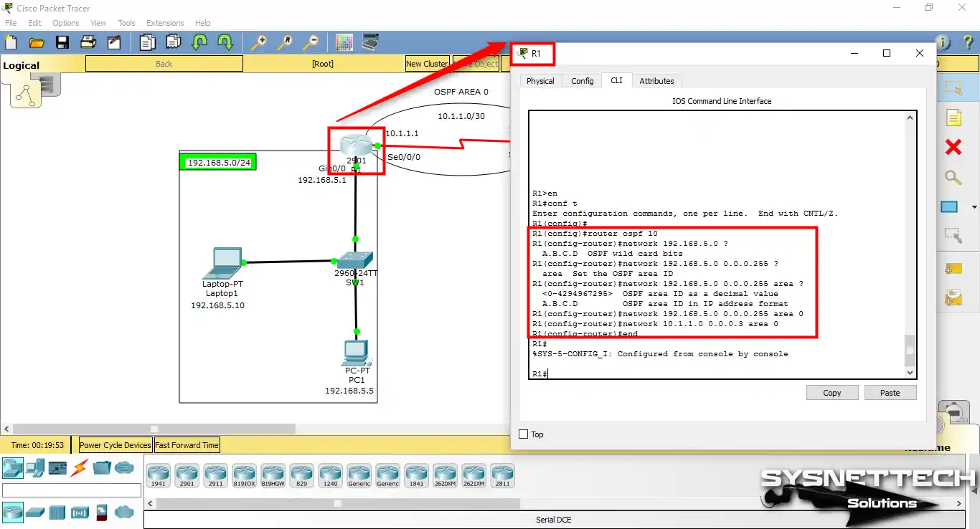Zoom in with magnifier plus icon
The image size is (980, 529).
pos(259,43)
